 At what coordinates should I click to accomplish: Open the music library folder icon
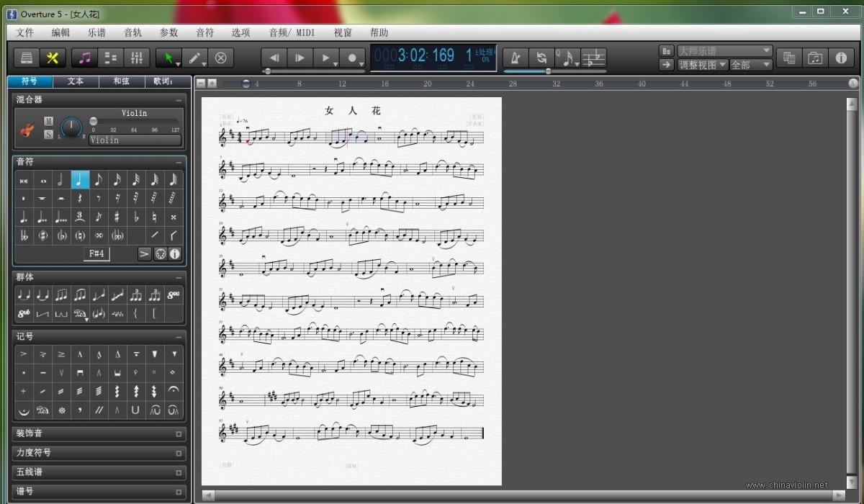coord(814,58)
